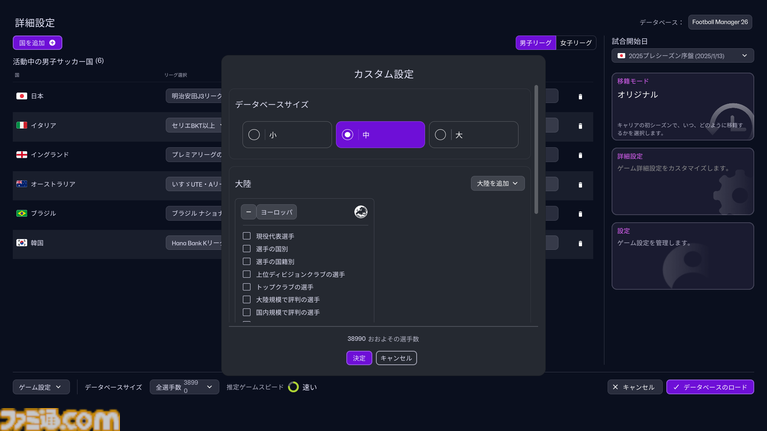Check the 現役代表選手 checkbox
Screen dimensions: 767x431
(247, 236)
